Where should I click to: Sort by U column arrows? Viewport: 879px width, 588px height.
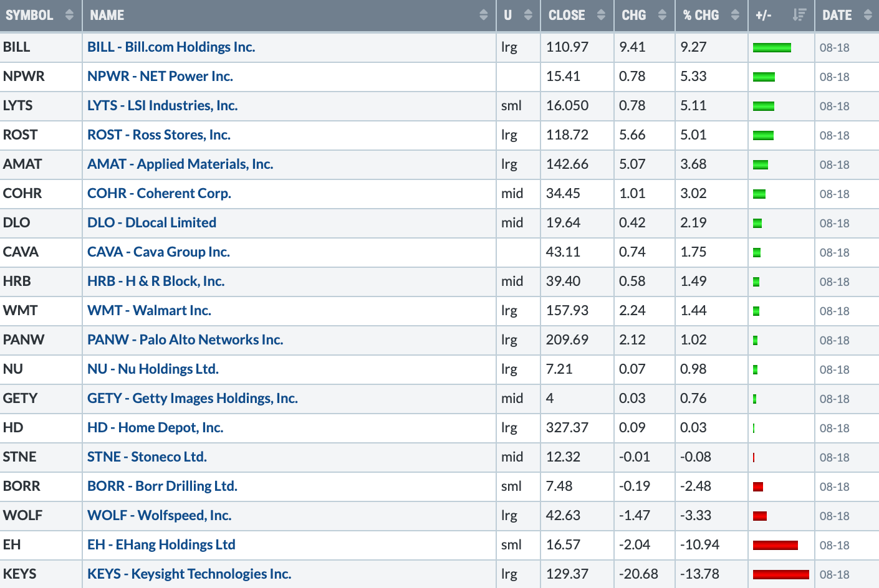pyautogui.click(x=528, y=15)
